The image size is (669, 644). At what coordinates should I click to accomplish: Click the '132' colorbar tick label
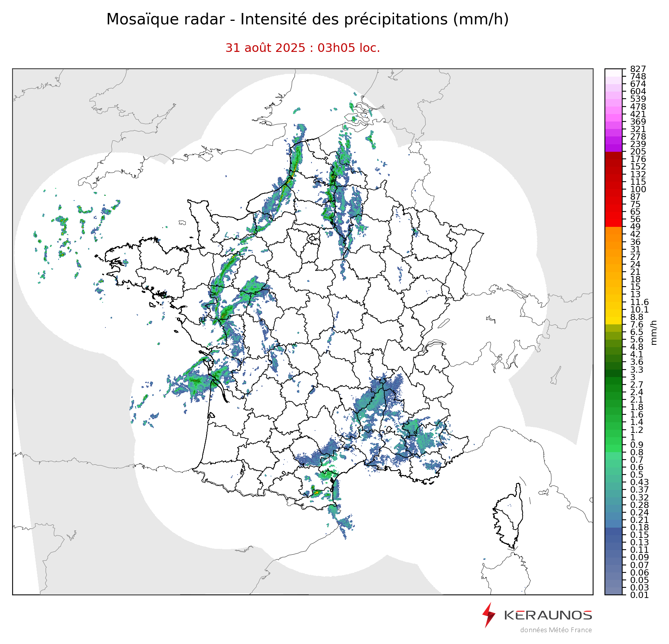(638, 174)
